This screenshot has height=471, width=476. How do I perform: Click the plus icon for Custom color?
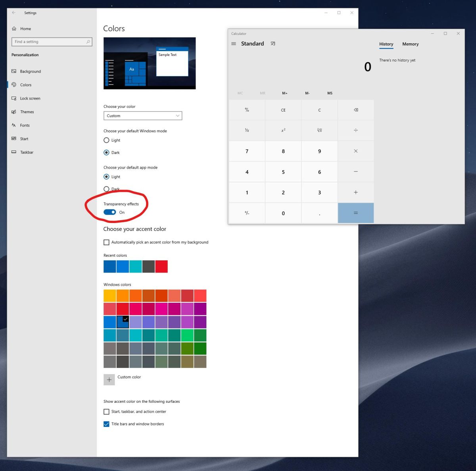(x=109, y=380)
